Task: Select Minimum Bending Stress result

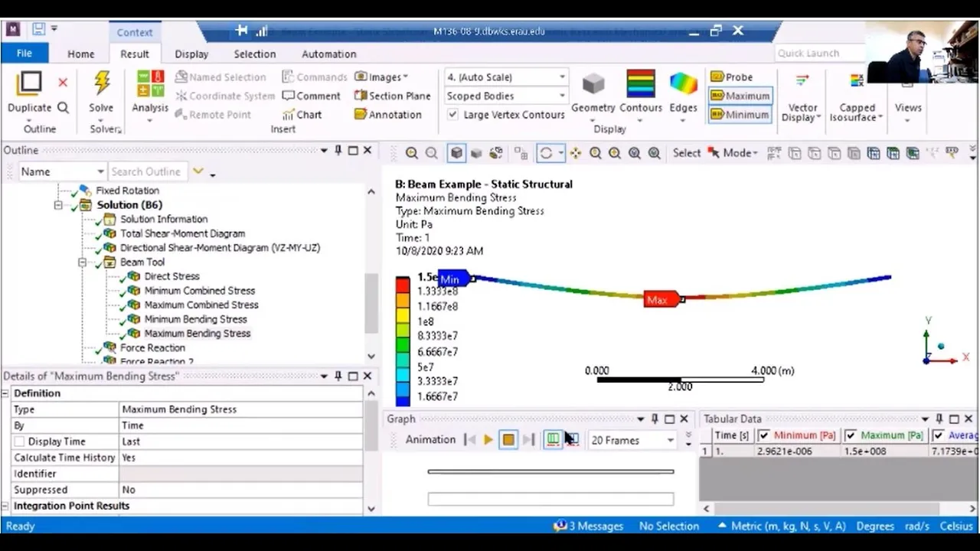Action: pyautogui.click(x=195, y=319)
